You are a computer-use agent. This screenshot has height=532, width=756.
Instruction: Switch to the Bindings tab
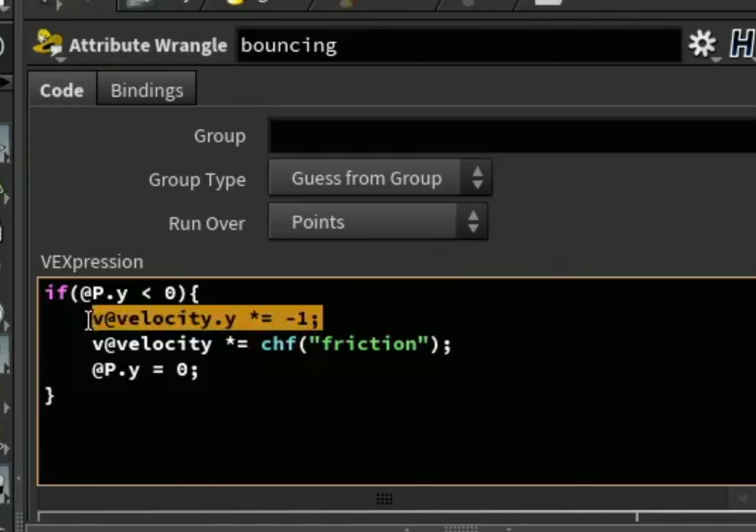point(147,90)
